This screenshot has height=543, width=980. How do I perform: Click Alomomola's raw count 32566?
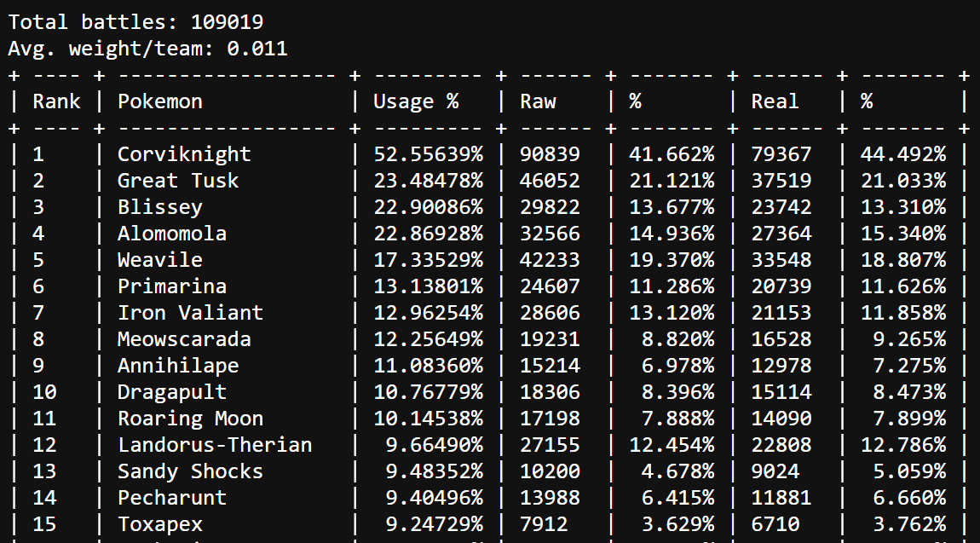[550, 234]
